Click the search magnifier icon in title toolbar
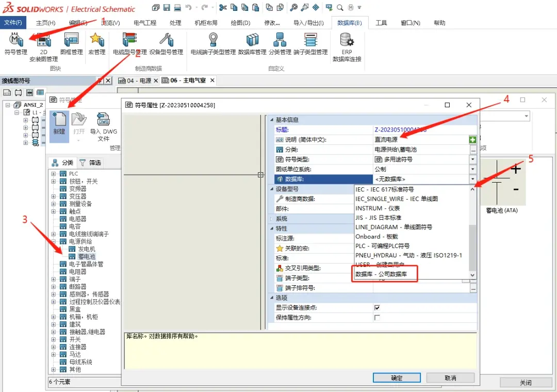This screenshot has height=392, width=557. (x=340, y=7)
